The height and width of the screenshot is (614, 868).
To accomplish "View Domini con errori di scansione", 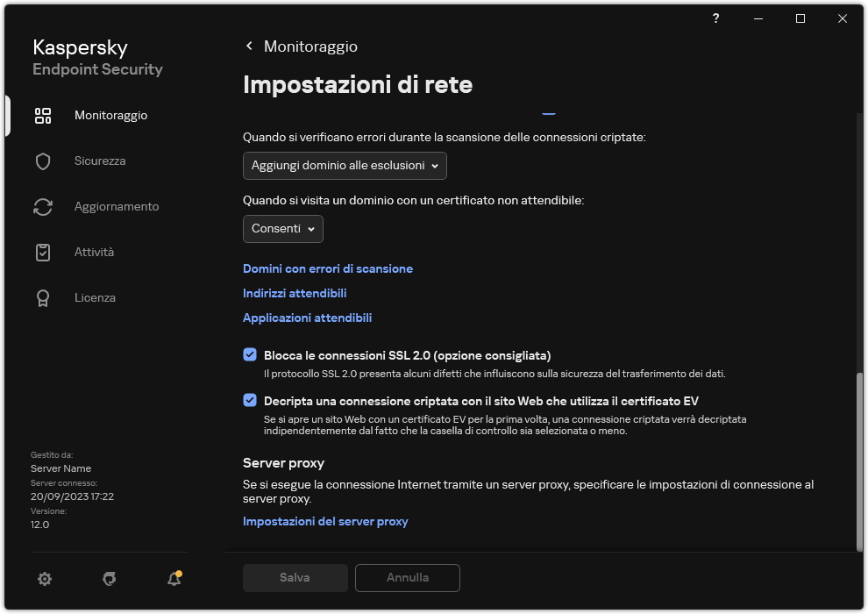I will [x=327, y=268].
